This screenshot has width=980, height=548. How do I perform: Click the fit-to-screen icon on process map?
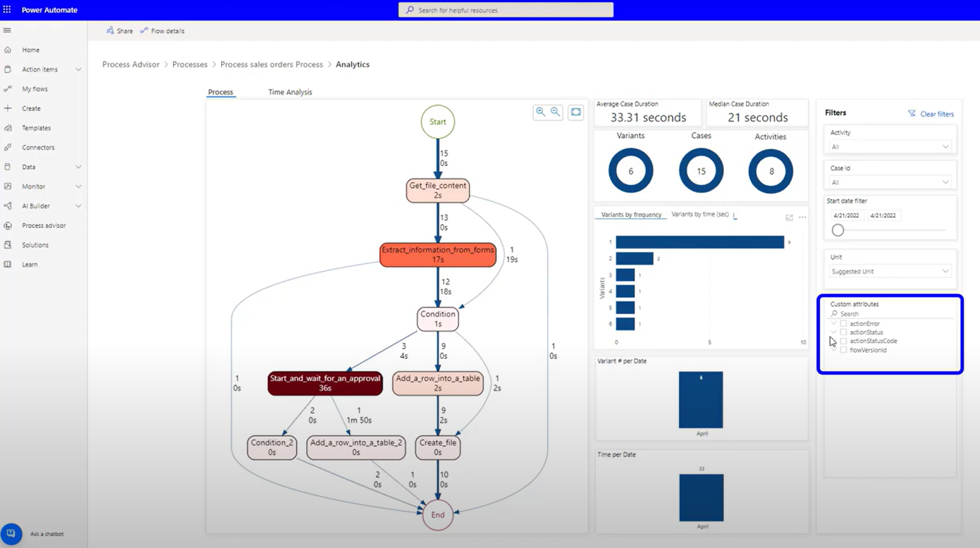click(x=576, y=112)
